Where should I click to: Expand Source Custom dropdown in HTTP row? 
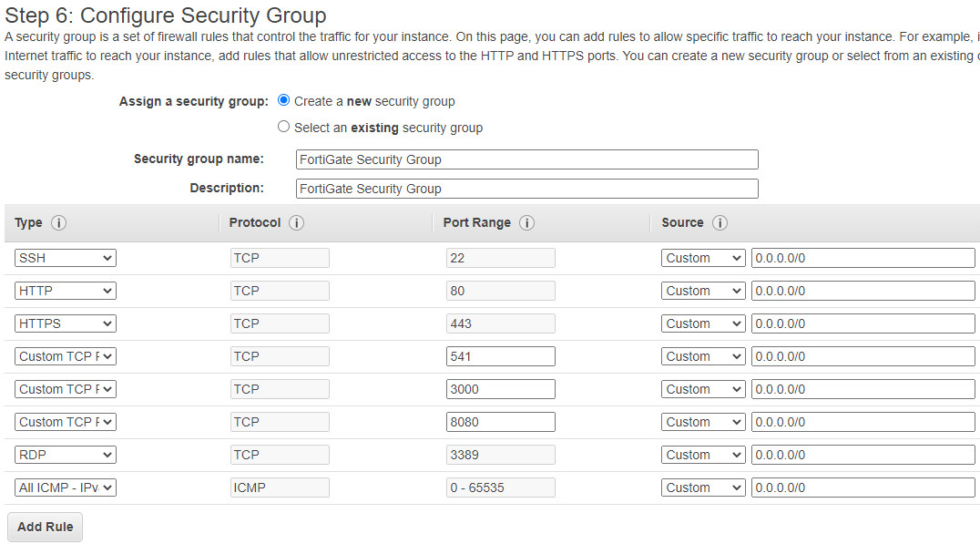point(703,291)
